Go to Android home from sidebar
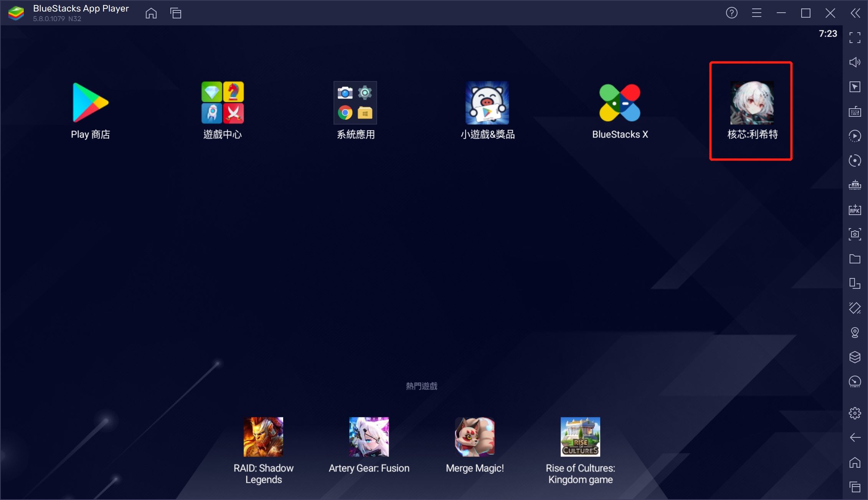 click(x=855, y=462)
